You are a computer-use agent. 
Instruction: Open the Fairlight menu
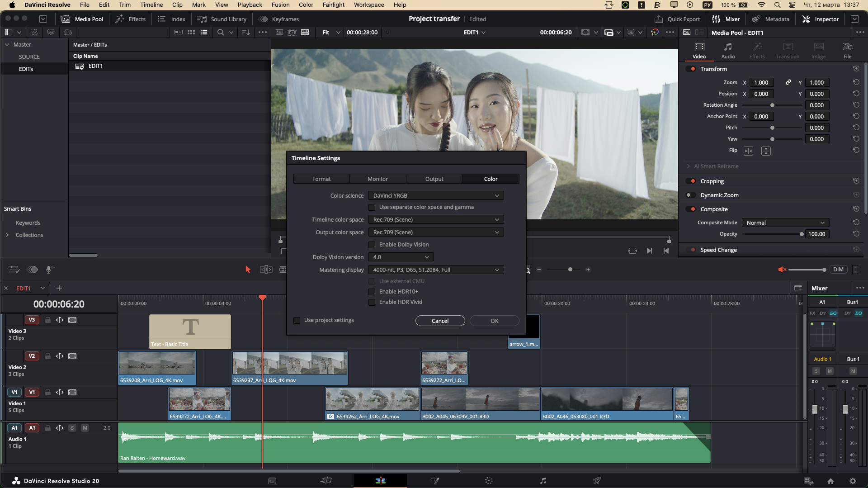pyautogui.click(x=333, y=5)
